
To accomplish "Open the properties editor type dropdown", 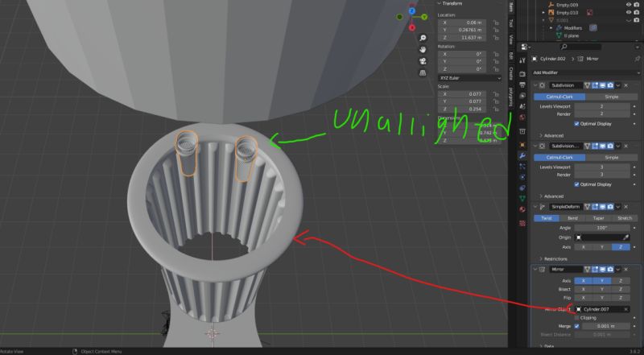I will 525,47.
